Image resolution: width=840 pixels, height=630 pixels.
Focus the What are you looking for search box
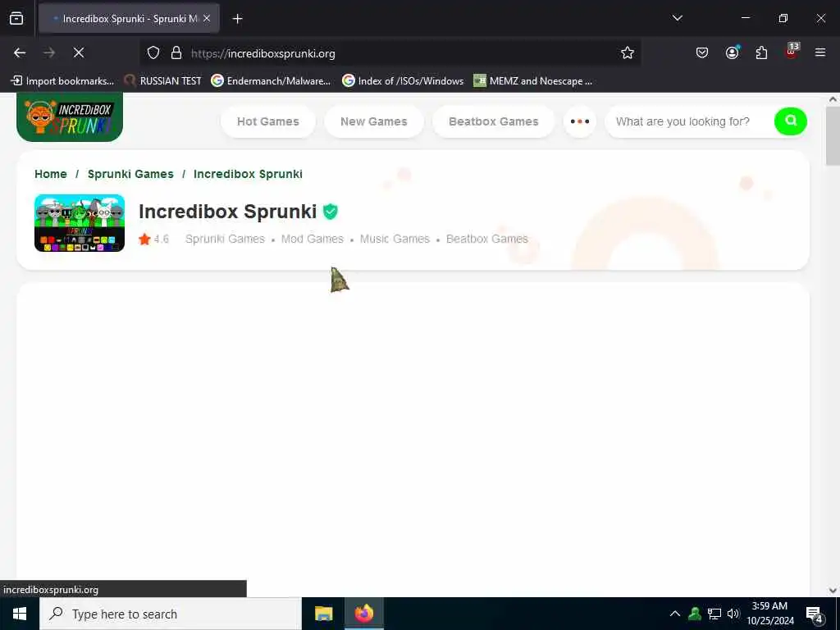pyautogui.click(x=691, y=121)
